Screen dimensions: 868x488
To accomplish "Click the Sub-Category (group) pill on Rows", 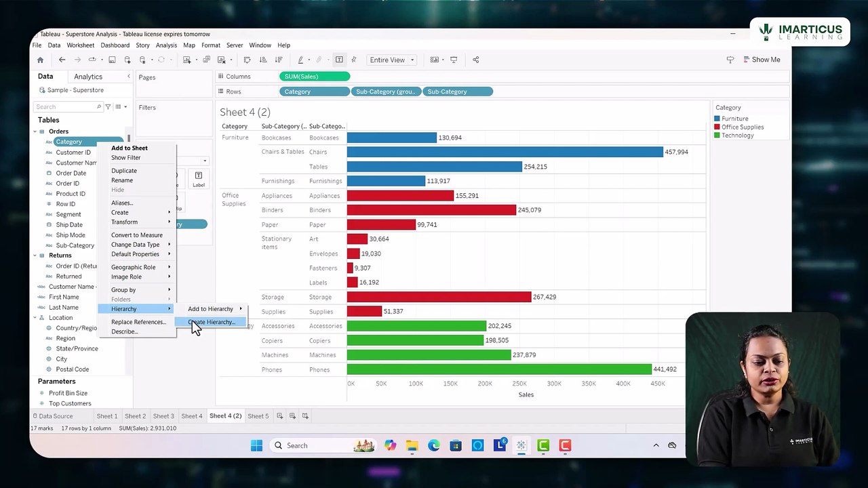I will 386,91.
